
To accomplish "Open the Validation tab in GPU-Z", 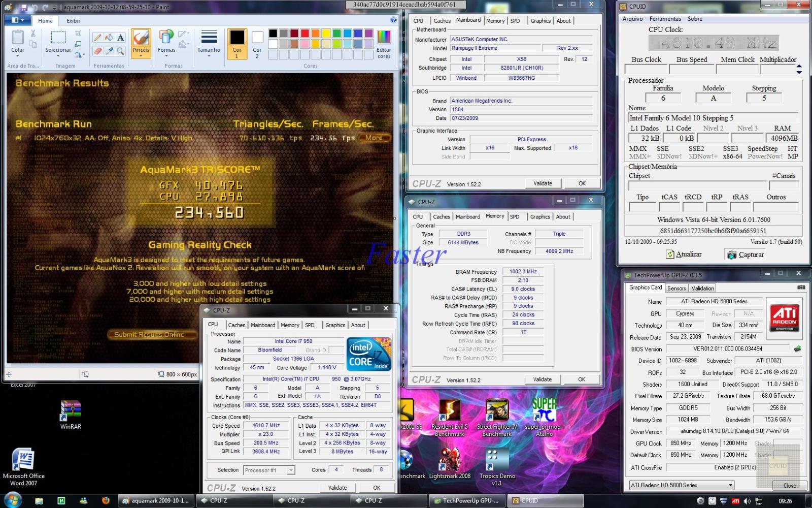I will pyautogui.click(x=702, y=288).
